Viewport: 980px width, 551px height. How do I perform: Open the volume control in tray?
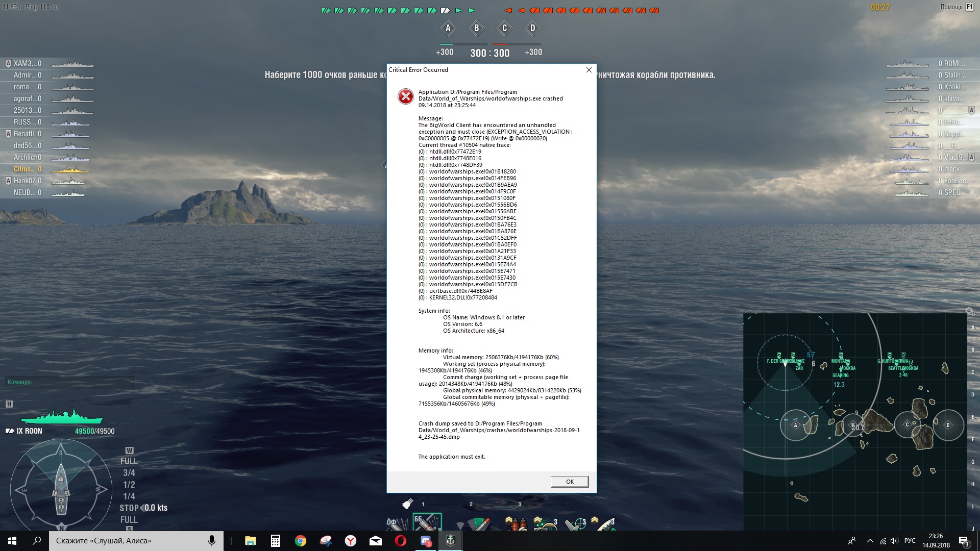tap(894, 541)
